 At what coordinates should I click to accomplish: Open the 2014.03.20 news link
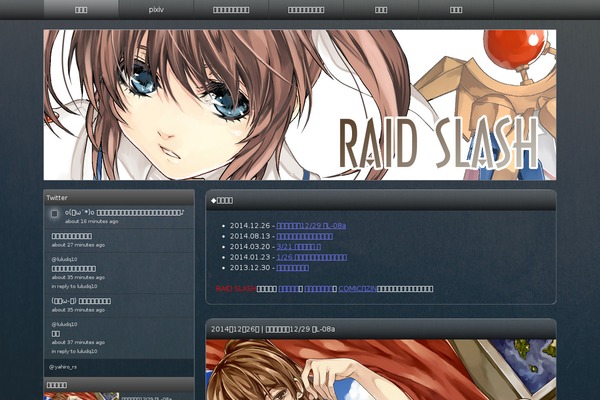tap(298, 247)
